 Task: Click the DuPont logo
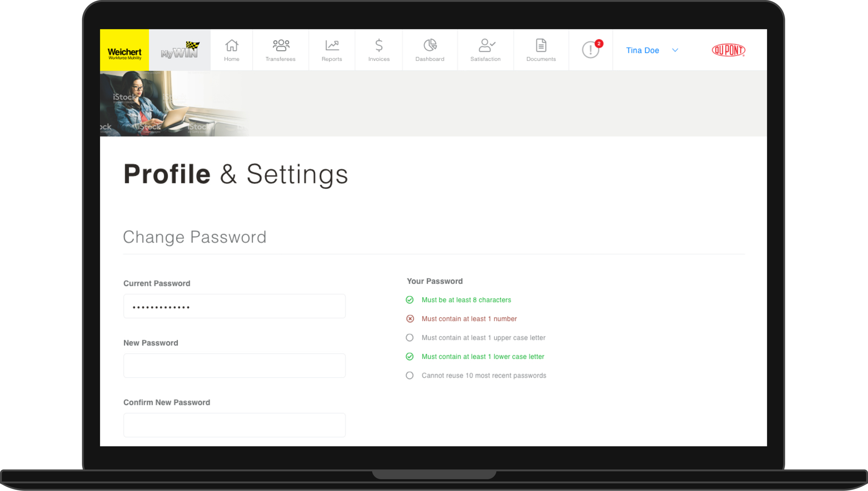(728, 50)
